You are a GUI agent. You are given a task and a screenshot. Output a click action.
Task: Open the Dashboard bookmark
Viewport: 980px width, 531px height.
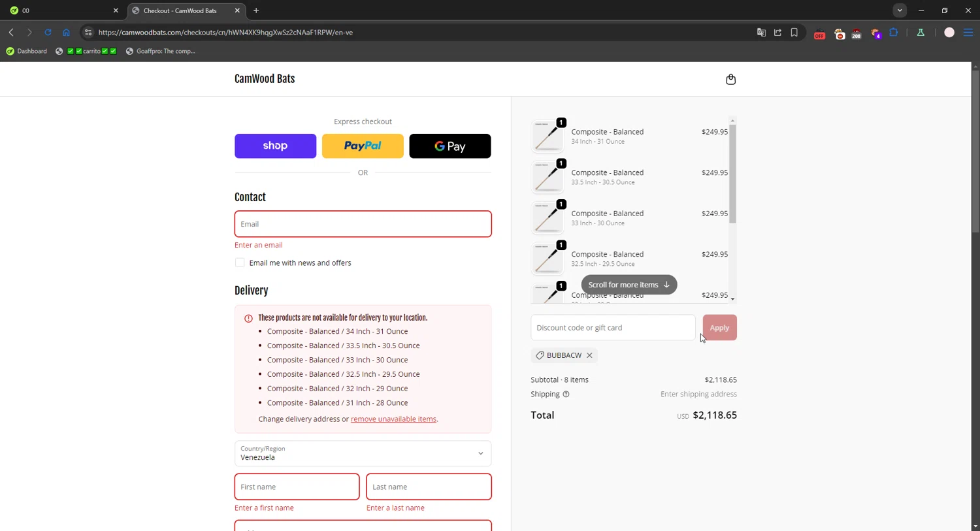tap(27, 51)
